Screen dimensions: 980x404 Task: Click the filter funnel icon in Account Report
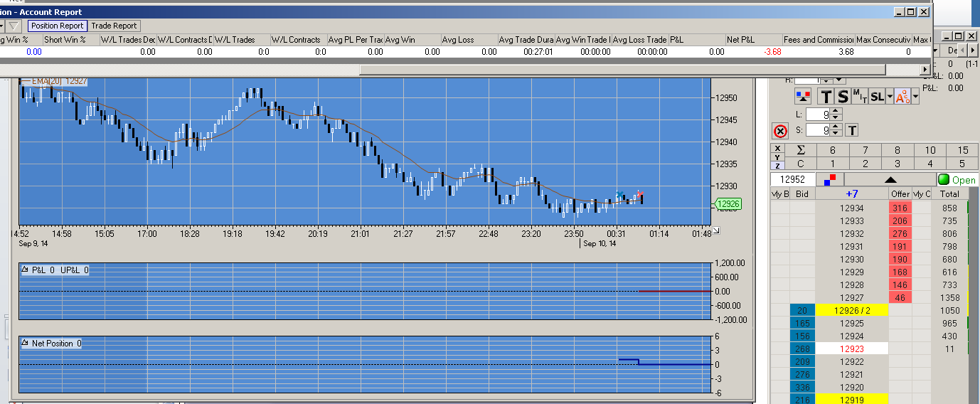(14, 26)
